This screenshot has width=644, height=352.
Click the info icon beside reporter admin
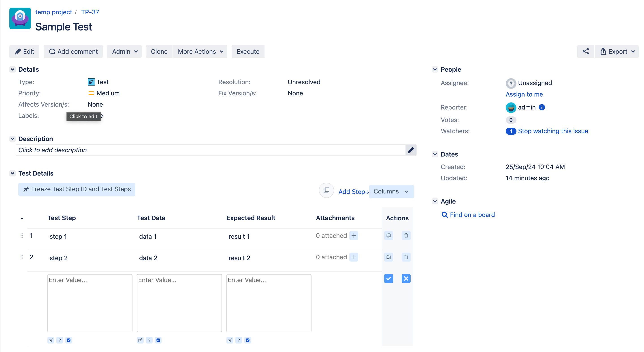point(542,107)
